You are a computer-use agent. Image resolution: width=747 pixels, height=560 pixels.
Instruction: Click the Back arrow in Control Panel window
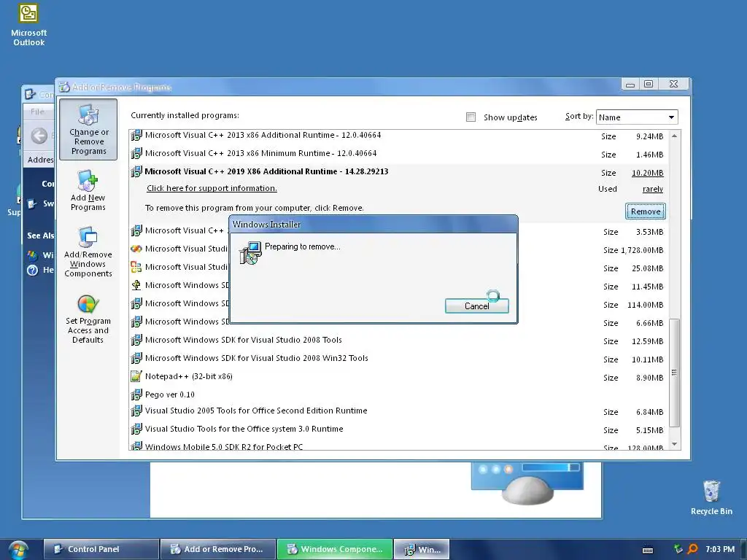coord(39,136)
